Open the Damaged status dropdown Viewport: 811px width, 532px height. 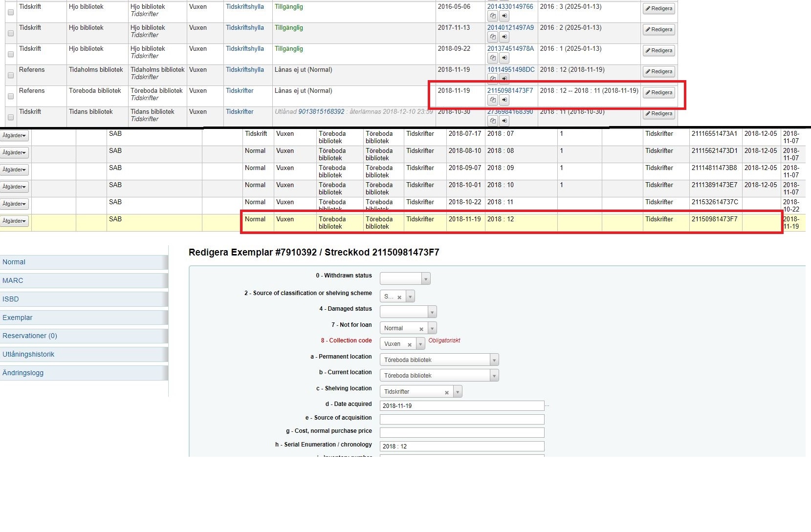[408, 312]
